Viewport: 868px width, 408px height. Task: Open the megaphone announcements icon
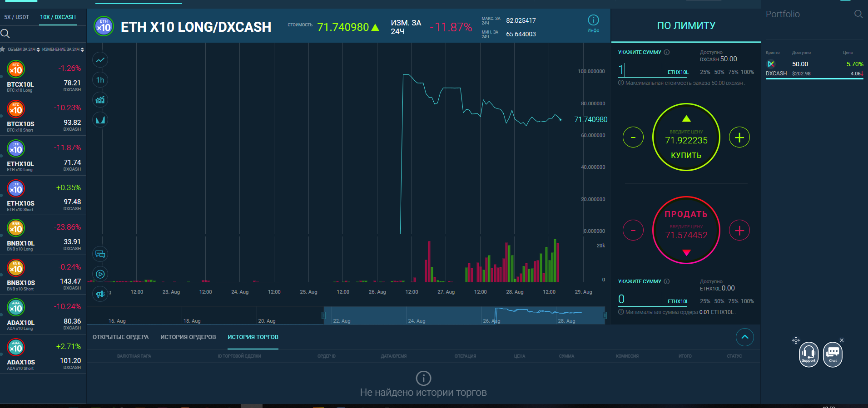coord(100,294)
